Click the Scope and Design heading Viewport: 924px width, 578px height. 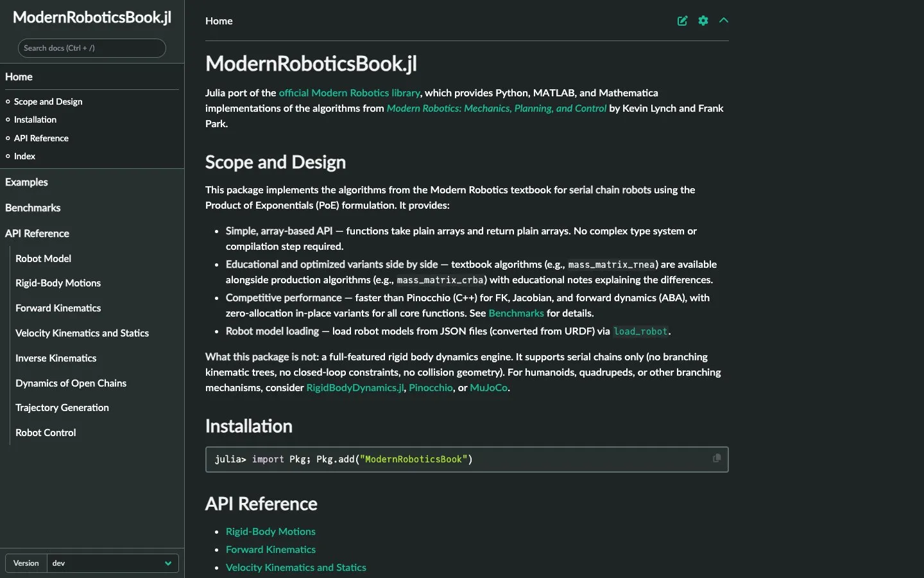coord(275,162)
